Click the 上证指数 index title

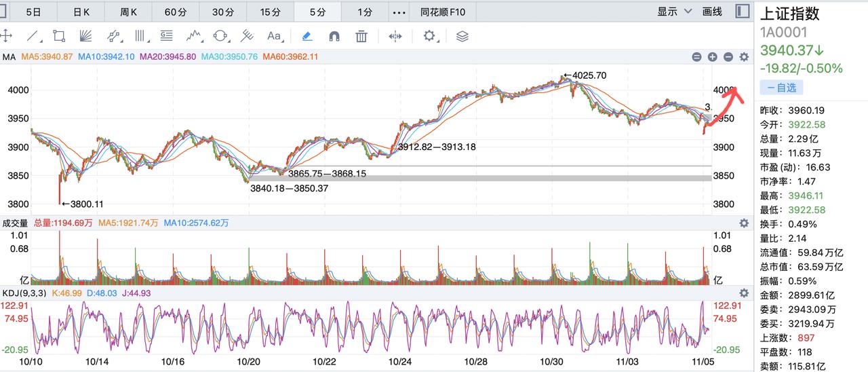tap(790, 13)
